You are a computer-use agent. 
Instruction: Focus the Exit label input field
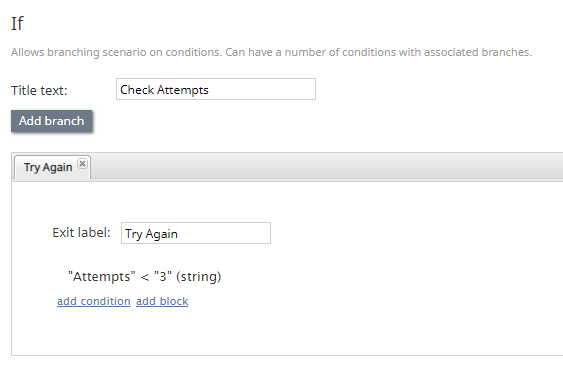coord(196,233)
